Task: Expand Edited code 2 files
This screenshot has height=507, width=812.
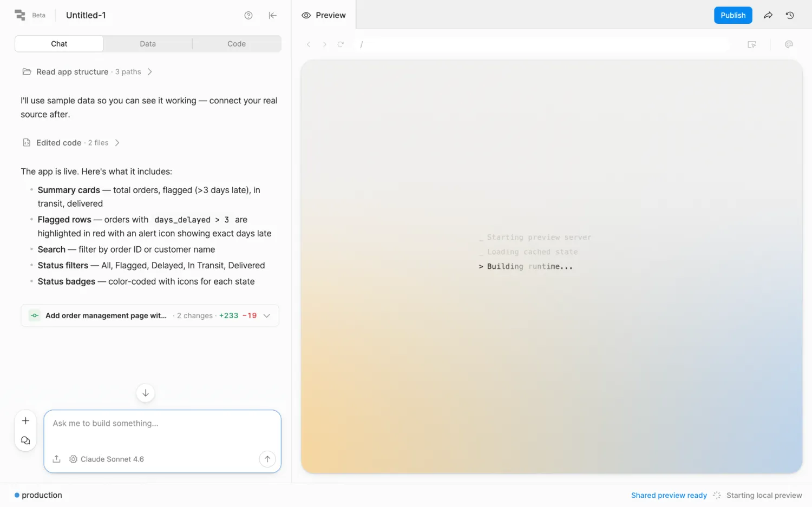Action: 71,143
